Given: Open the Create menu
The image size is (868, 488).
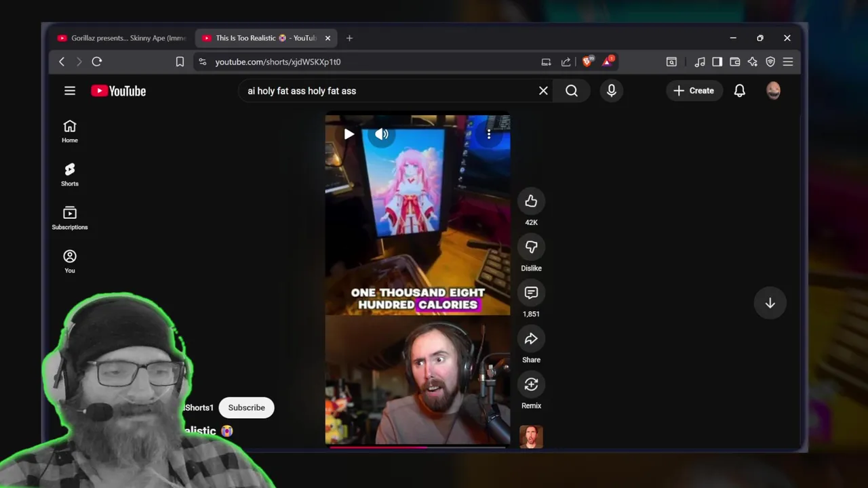Looking at the screenshot, I should (694, 91).
